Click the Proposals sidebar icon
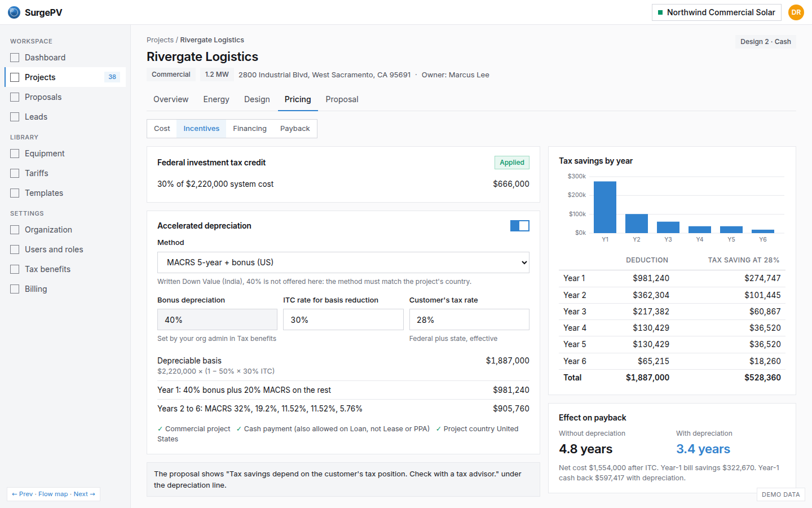 (15, 97)
